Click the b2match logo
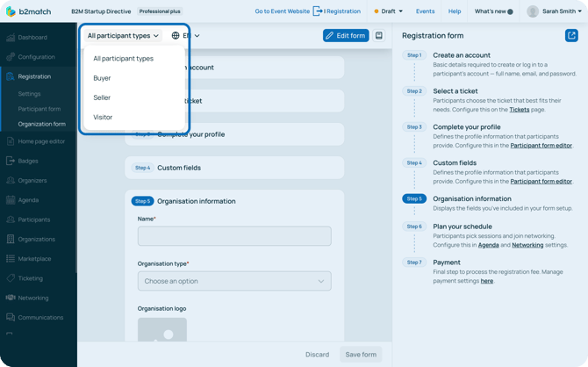588x367 pixels. [28, 11]
